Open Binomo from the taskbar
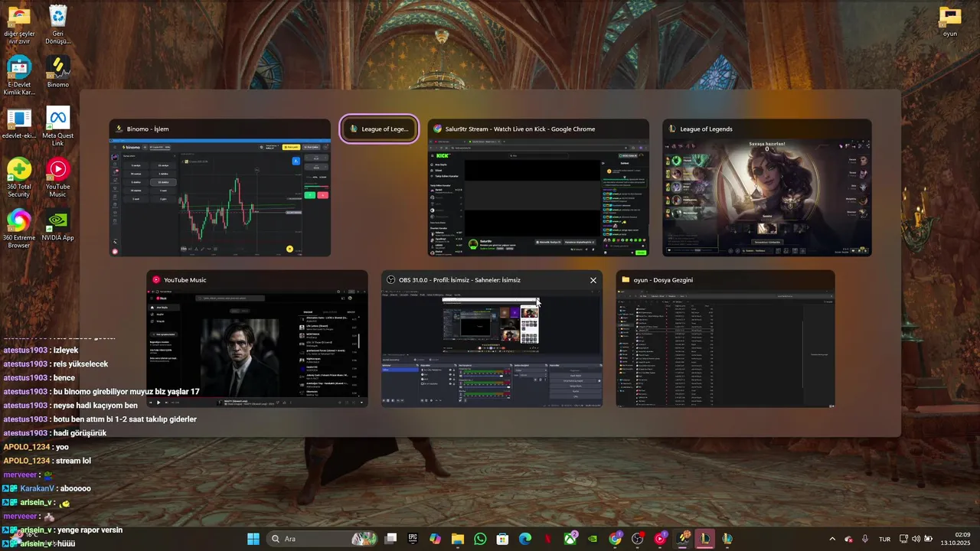Viewport: 980px width, 551px height. click(x=683, y=539)
